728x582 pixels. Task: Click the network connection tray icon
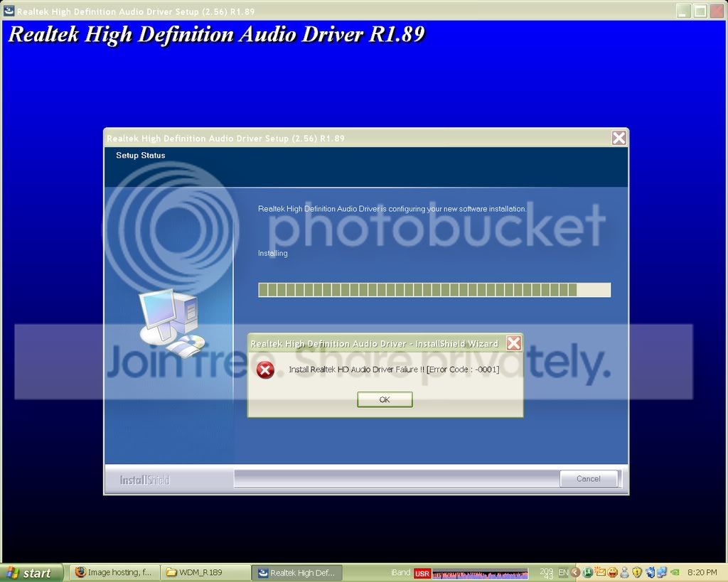tap(662, 572)
